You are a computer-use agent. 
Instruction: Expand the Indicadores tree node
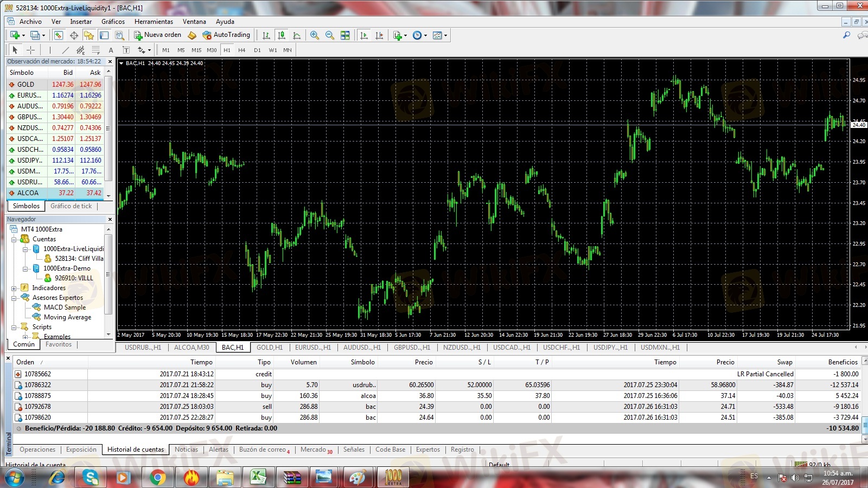click(x=14, y=288)
